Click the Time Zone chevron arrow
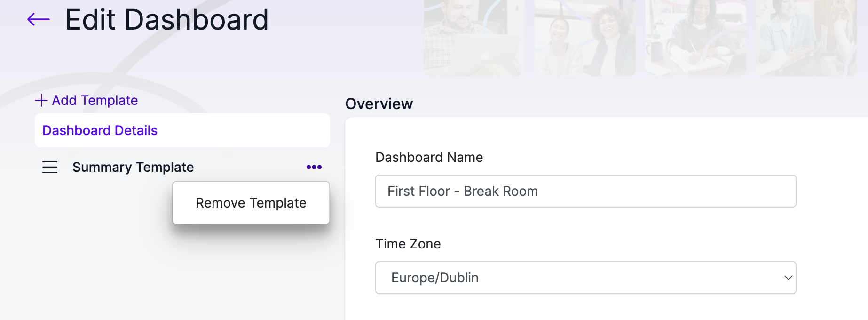This screenshot has width=868, height=320. [788, 278]
